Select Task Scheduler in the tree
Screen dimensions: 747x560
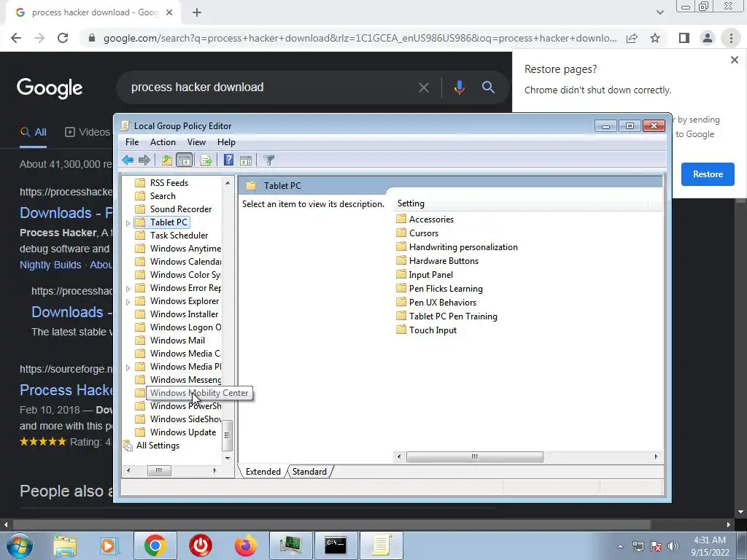click(179, 236)
